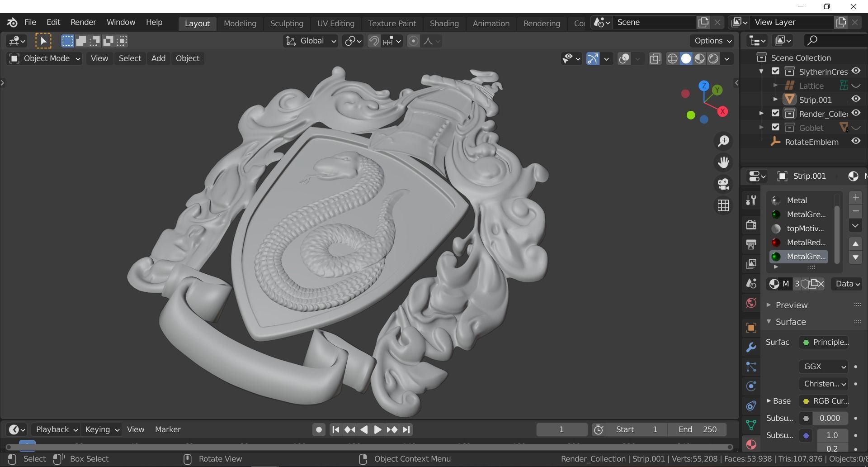Open the Object properties tab

tap(751, 328)
